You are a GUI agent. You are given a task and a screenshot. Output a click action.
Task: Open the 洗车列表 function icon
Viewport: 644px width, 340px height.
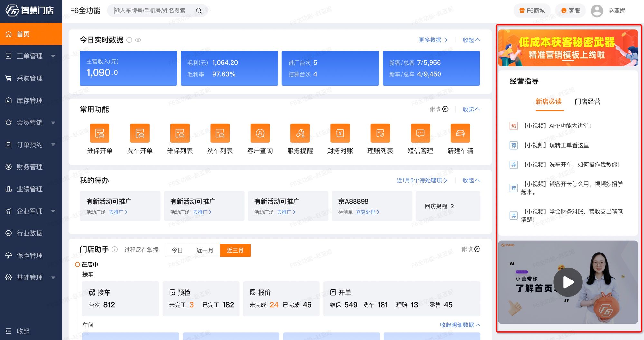click(220, 133)
